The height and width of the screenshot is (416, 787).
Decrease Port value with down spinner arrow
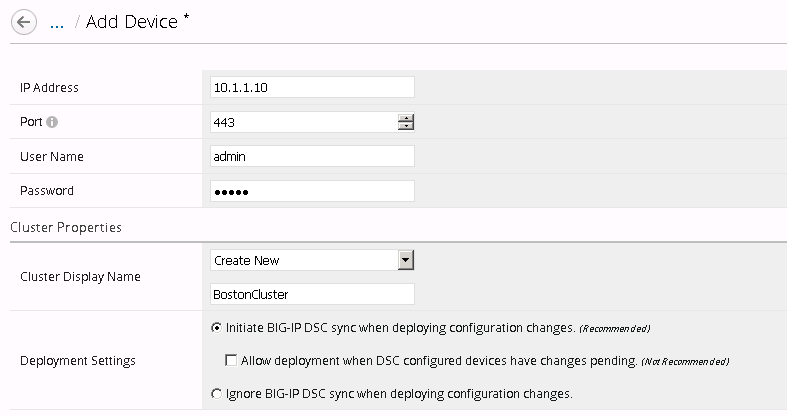click(x=406, y=125)
